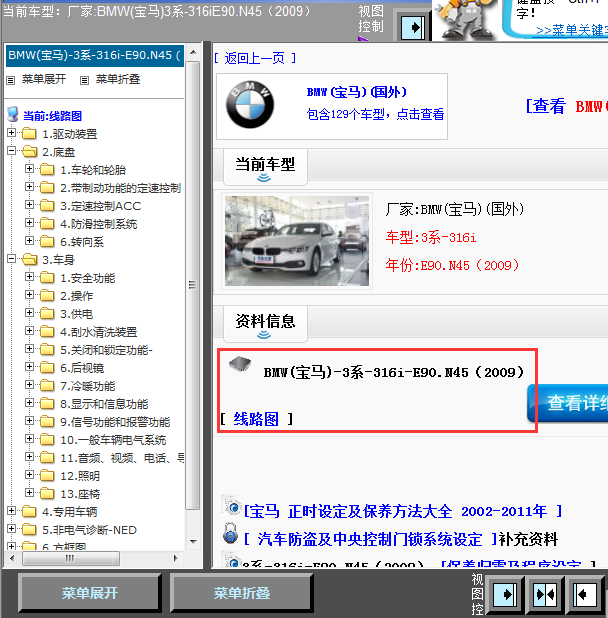Click the gray chip icon beside BMW(宝马)-3系-316i-E90.N45
The image size is (608, 618).
coord(240,365)
